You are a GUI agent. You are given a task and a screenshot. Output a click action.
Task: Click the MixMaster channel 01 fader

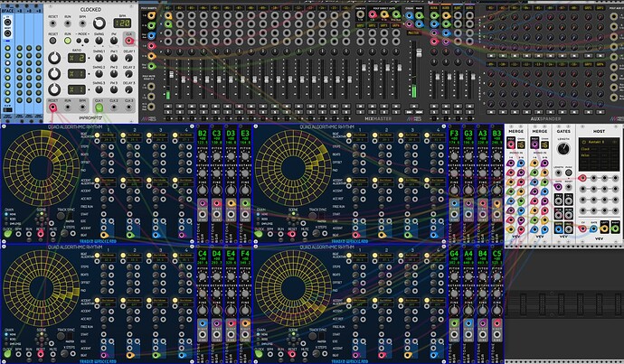tap(172, 74)
